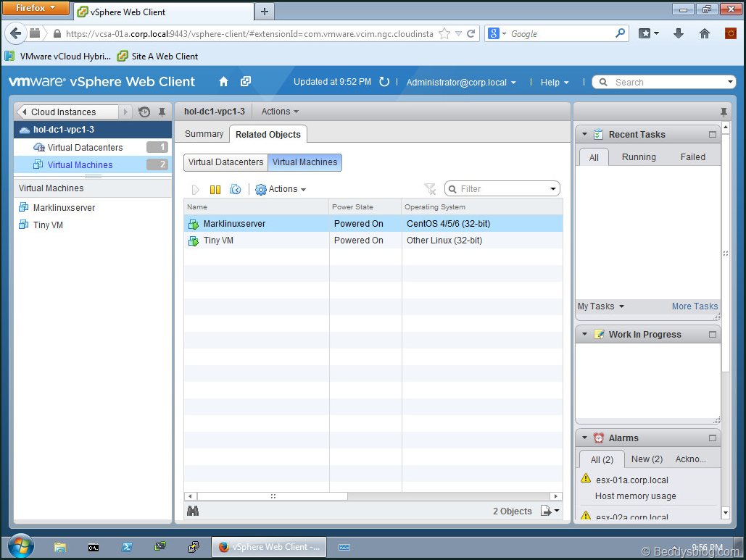Image resolution: width=746 pixels, height=560 pixels.
Task: Open VMware vCloud Hybrid bookmark
Action: [57, 56]
